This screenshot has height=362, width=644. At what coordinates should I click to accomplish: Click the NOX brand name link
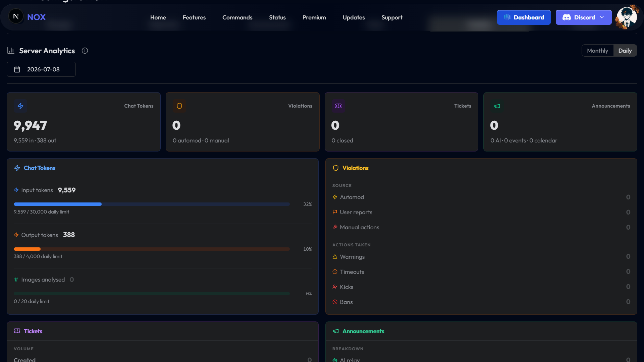(x=36, y=17)
